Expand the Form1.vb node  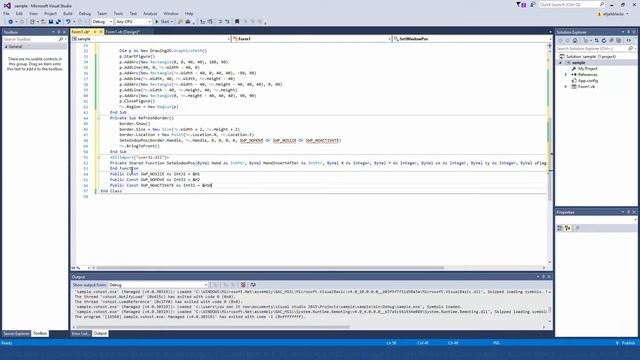[x=566, y=87]
